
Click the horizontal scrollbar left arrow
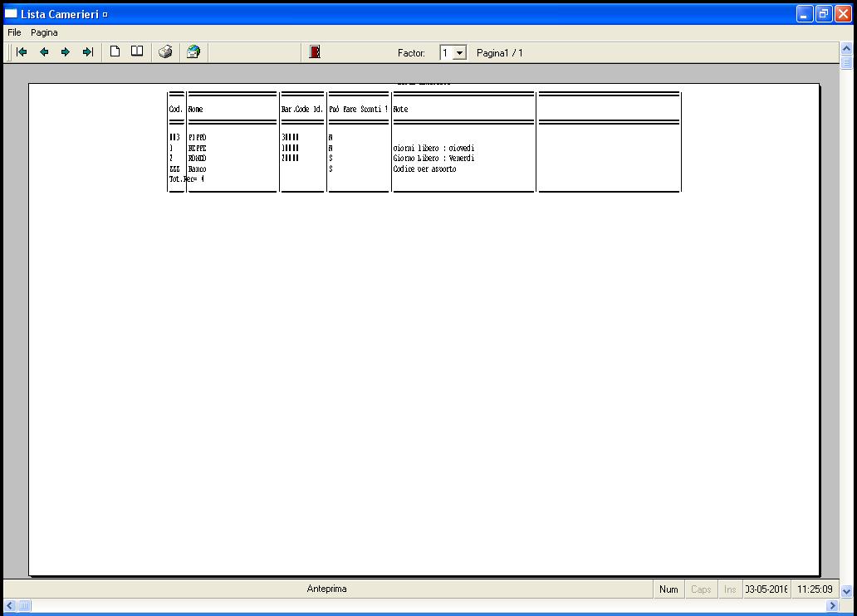point(10,605)
